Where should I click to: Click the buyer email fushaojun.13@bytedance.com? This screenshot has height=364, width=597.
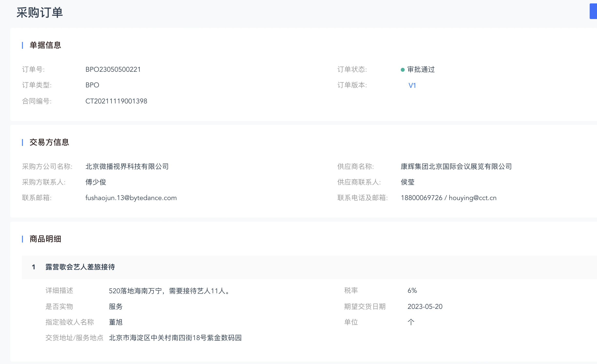point(131,198)
